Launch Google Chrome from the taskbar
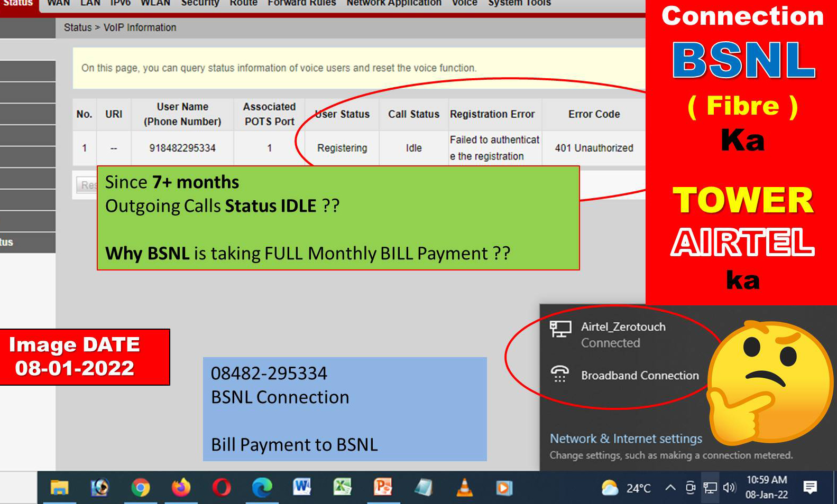Screen dimensions: 837x504 click(140, 488)
